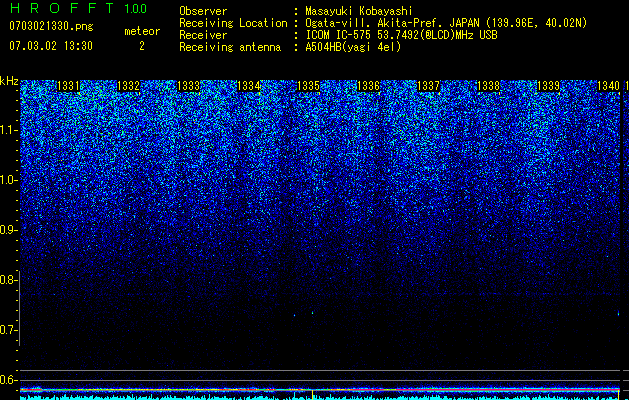Click the meteor label text
This screenshot has width=629, height=400.
pos(142,31)
